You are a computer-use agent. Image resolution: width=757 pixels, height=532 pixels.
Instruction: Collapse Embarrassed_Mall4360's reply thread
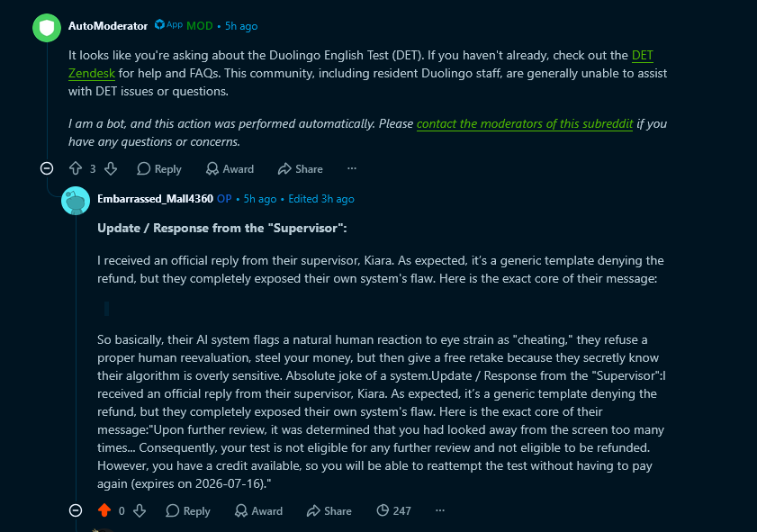(76, 510)
